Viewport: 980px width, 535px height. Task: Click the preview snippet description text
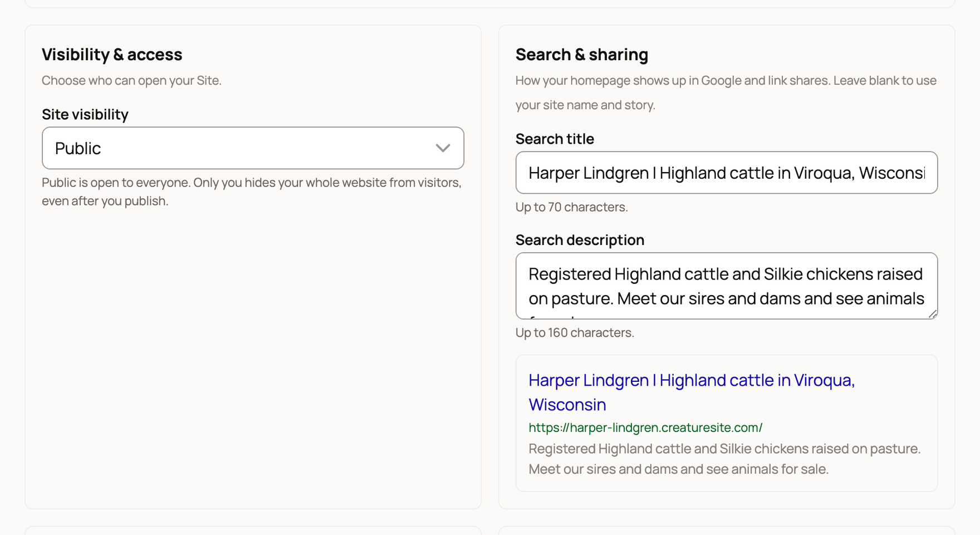[724, 459]
